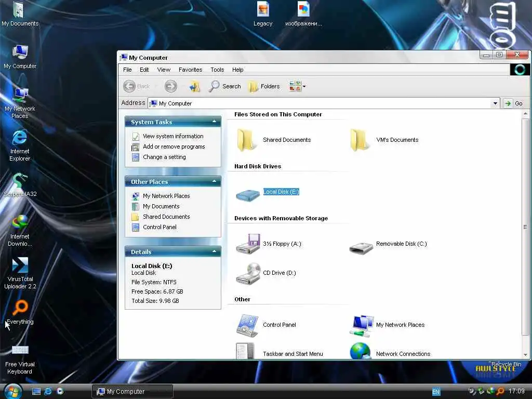Click the Search toolbar button

(x=225, y=86)
